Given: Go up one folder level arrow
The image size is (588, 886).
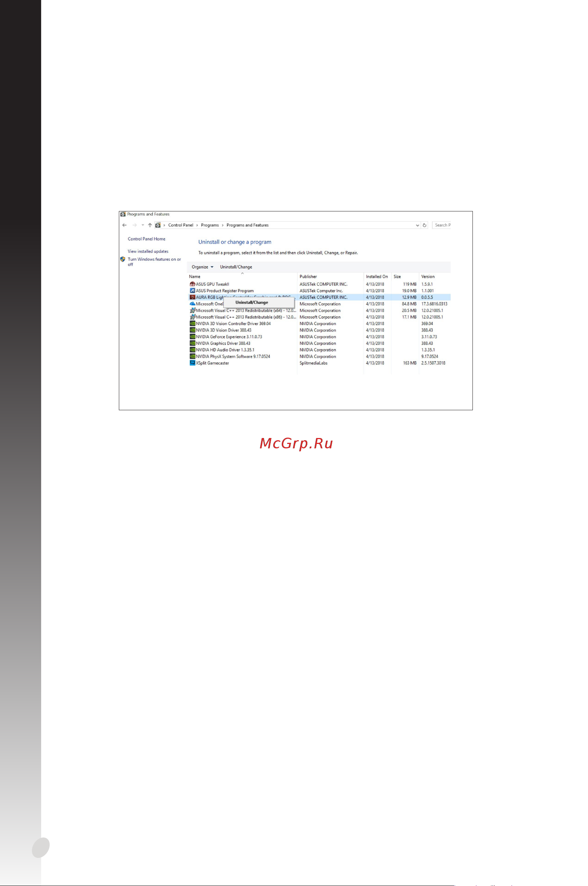Looking at the screenshot, I should [x=150, y=225].
